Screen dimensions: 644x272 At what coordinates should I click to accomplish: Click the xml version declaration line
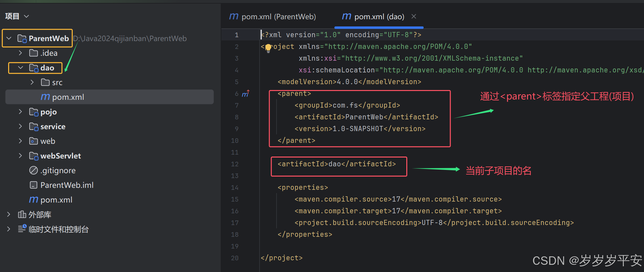pos(341,35)
